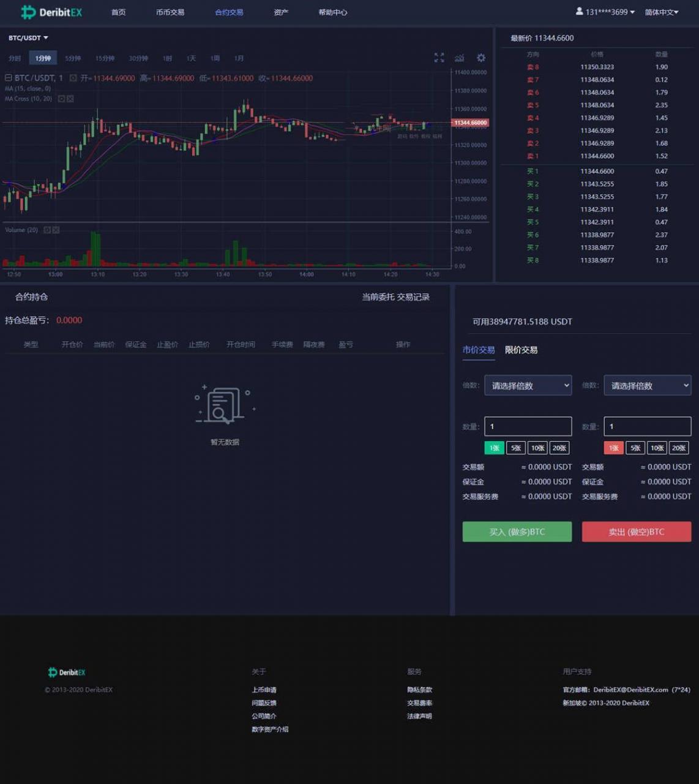The height and width of the screenshot is (784, 699).
Task: Open chart settings gear icon
Action: [x=481, y=58]
